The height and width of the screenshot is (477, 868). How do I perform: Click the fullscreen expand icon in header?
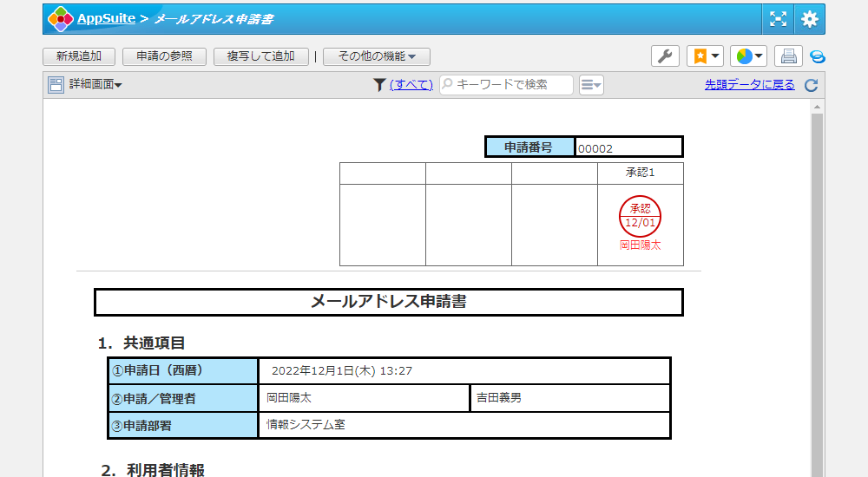coord(778,19)
